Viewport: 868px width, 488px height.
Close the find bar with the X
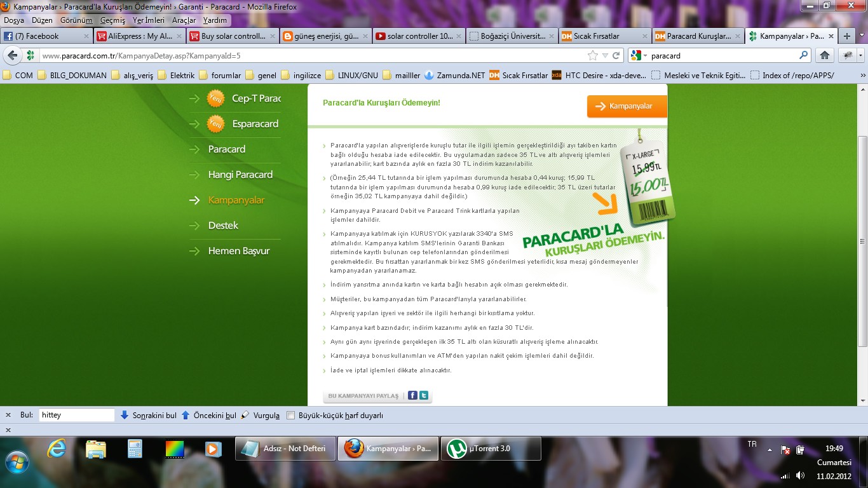tap(8, 416)
